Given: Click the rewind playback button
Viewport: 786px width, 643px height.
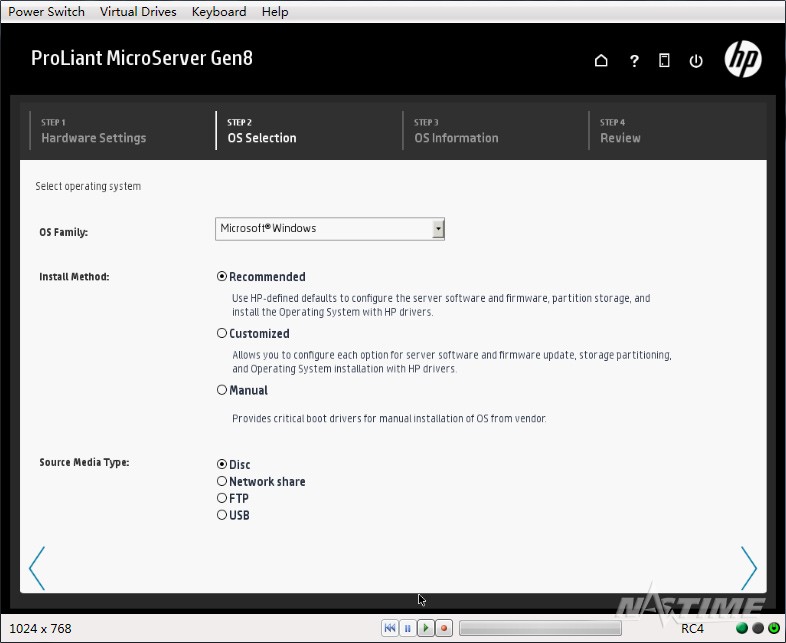Looking at the screenshot, I should (x=389, y=627).
